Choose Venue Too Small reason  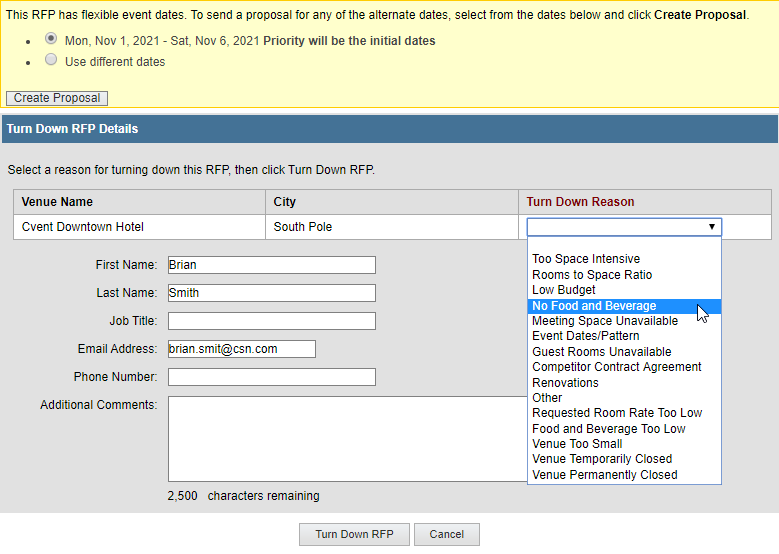point(624,444)
